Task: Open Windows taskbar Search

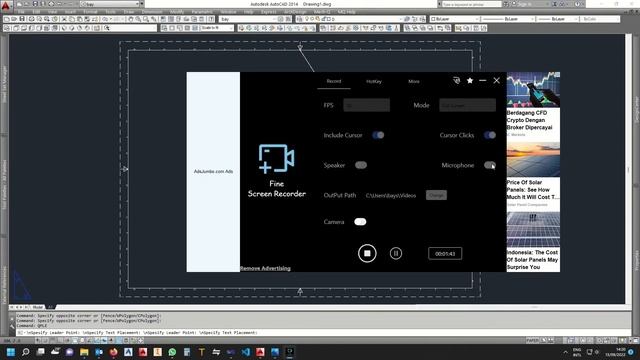Action: point(26,352)
